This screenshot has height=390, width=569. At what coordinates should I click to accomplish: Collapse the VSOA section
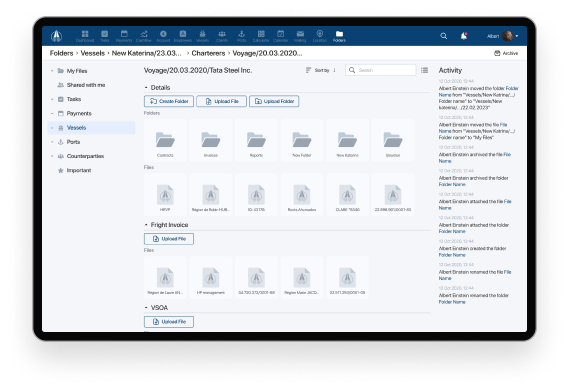(x=146, y=308)
